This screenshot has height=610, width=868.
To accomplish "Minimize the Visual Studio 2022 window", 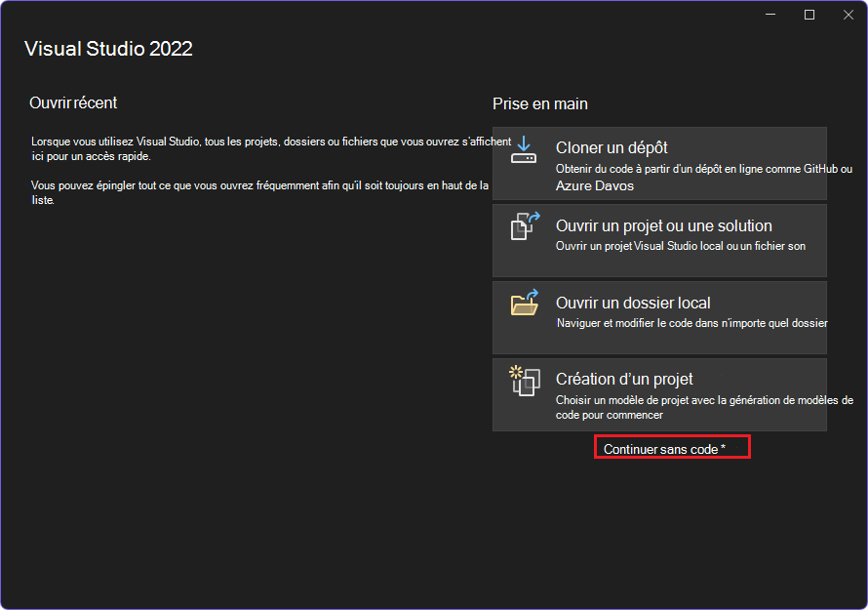I will (x=770, y=15).
